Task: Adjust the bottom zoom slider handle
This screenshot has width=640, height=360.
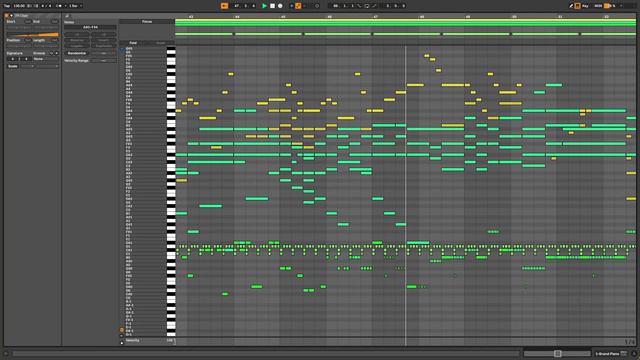Action: [x=558, y=353]
